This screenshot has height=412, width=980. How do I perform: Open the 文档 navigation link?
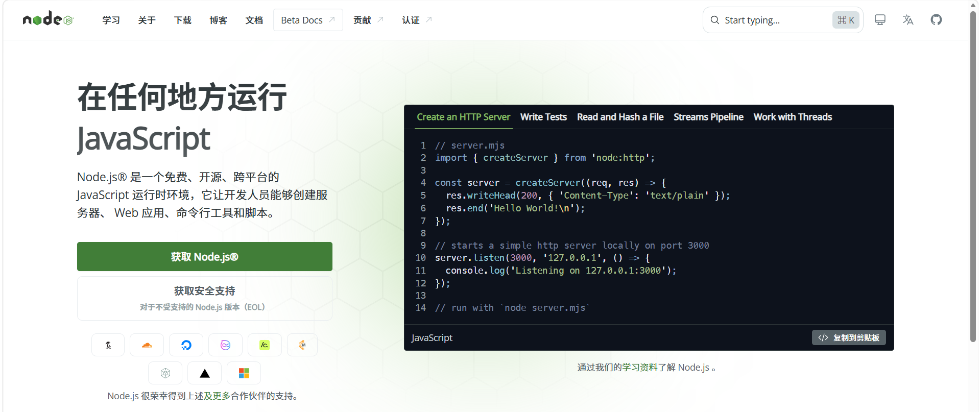(x=254, y=20)
